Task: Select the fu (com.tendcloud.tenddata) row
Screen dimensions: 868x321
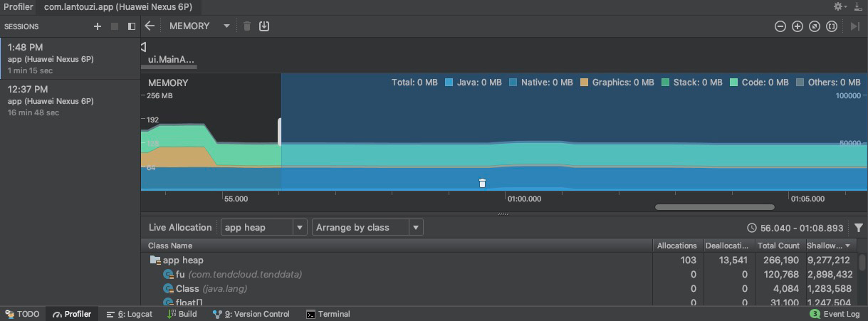Action: pyautogui.click(x=499, y=274)
